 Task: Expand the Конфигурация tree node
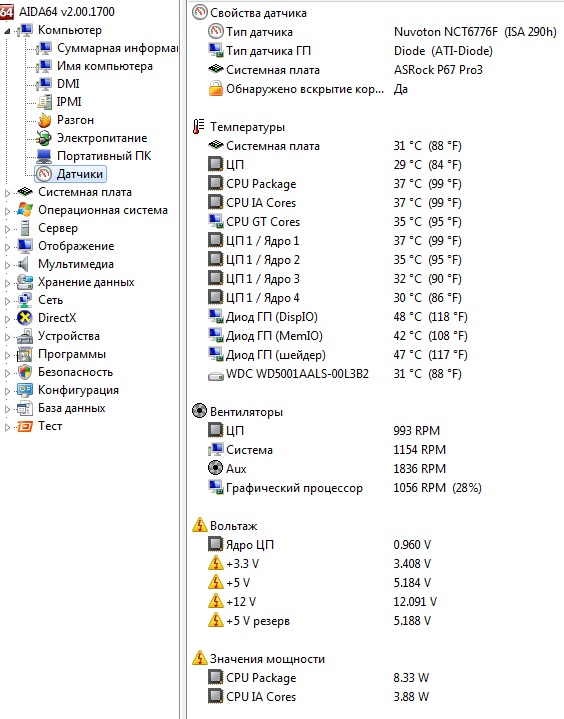(x=7, y=392)
